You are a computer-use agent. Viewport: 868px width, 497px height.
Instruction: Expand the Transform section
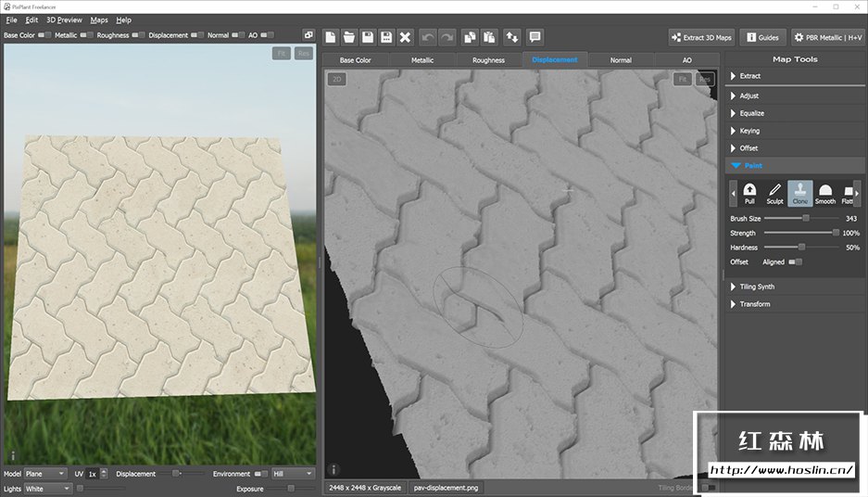pyautogui.click(x=795, y=304)
